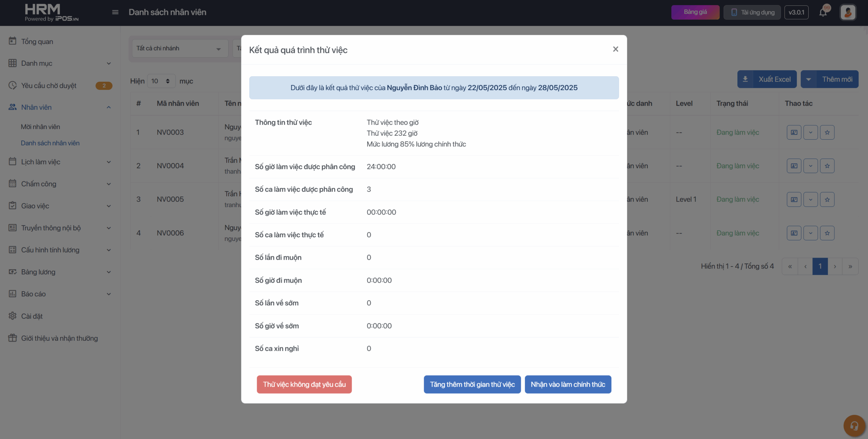
Task: Click the notification bell icon
Action: (823, 13)
